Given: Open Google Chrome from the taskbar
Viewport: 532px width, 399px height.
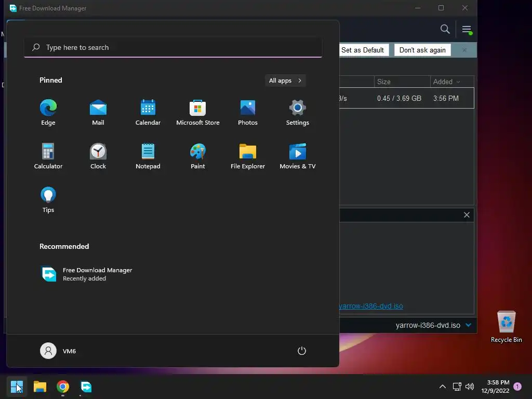Looking at the screenshot, I should coord(63,387).
